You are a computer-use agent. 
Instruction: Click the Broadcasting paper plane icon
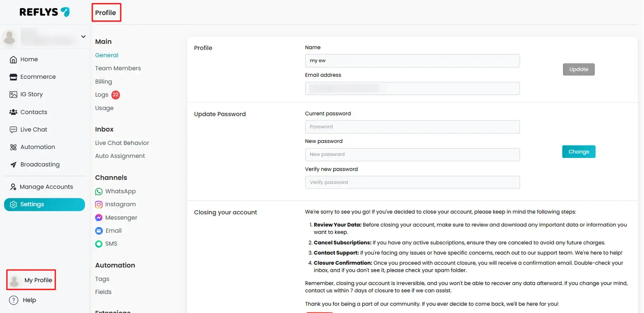tap(13, 165)
